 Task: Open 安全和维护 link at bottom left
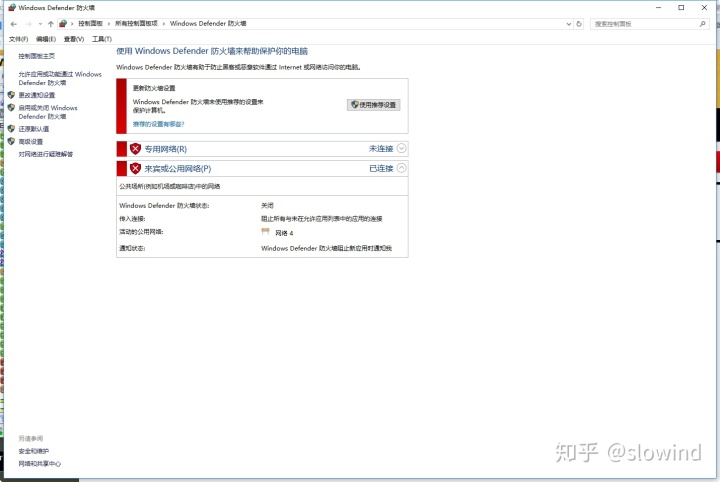[34, 451]
